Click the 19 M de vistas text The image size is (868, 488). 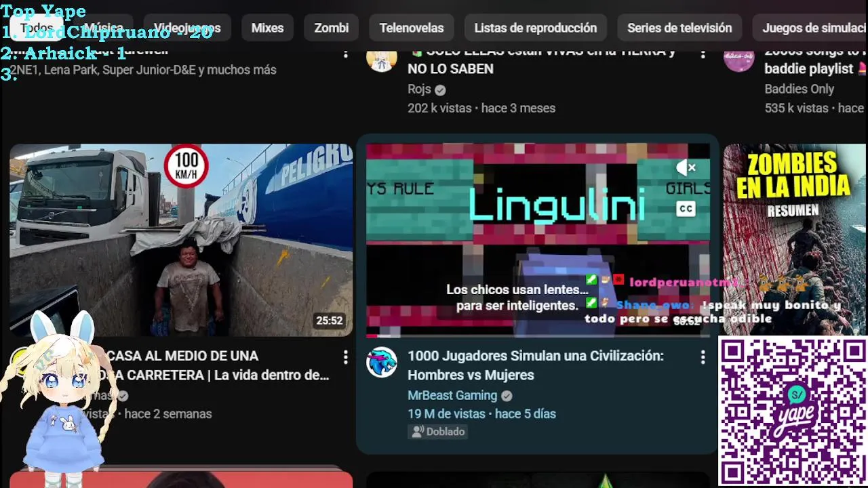pos(446,413)
